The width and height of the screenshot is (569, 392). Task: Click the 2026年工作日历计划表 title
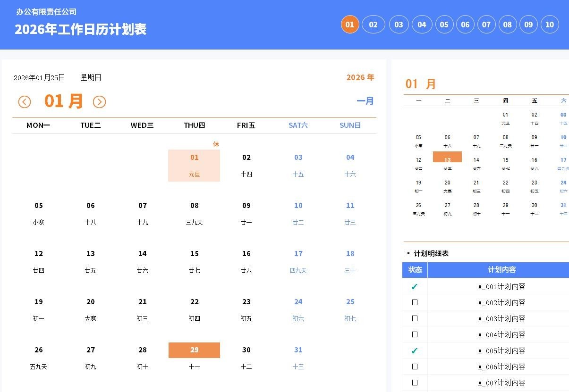pos(80,29)
